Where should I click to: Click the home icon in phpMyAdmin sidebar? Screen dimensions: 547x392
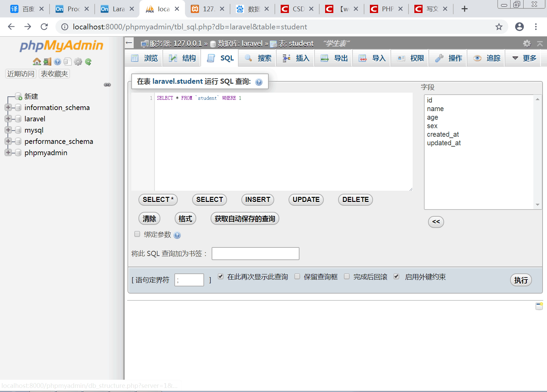tap(37, 62)
